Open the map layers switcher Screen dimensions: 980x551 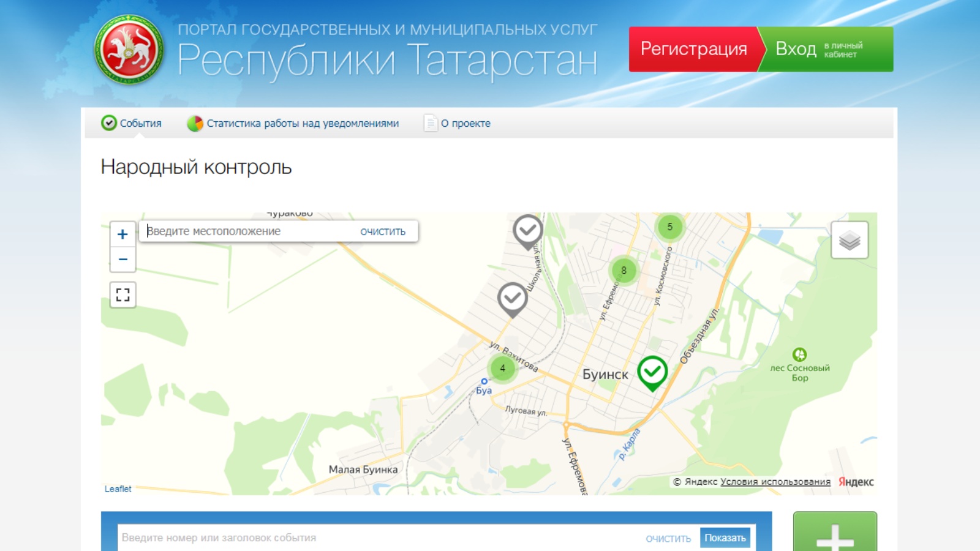(x=850, y=240)
